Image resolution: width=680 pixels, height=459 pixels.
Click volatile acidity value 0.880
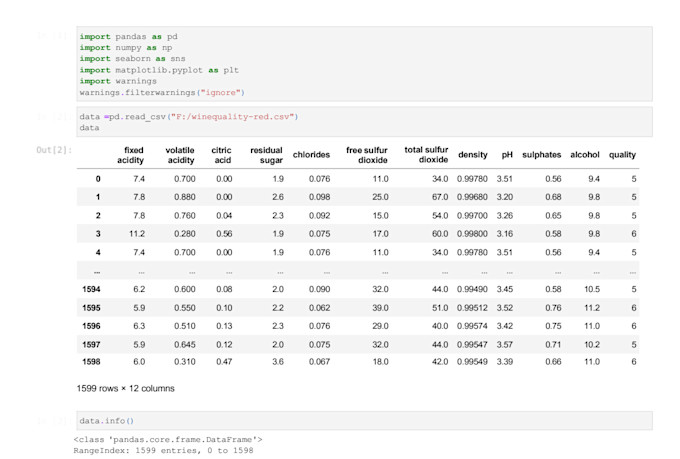tap(185, 197)
